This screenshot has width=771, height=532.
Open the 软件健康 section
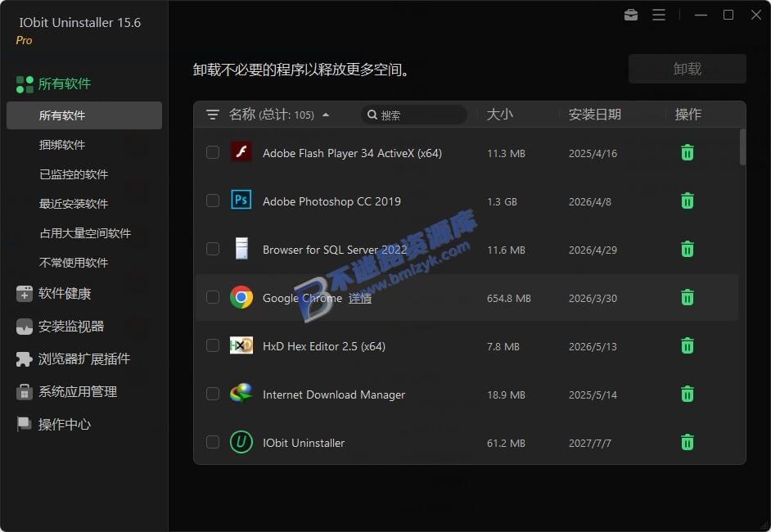point(65,294)
